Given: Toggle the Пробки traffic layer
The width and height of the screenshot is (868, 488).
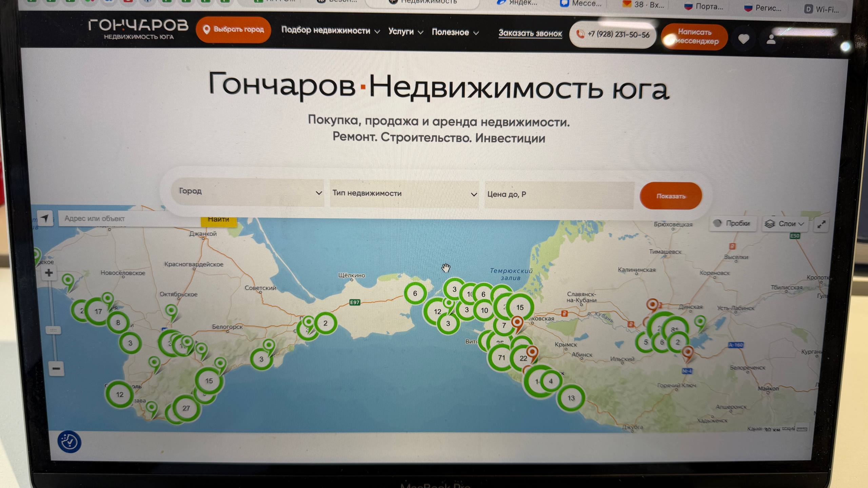Looking at the screenshot, I should click(x=732, y=223).
